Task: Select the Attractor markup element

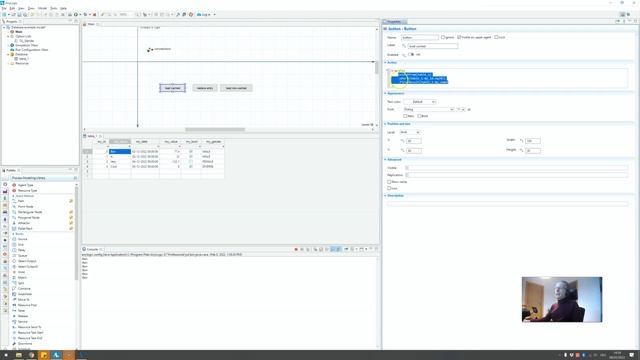Action: tap(24, 223)
